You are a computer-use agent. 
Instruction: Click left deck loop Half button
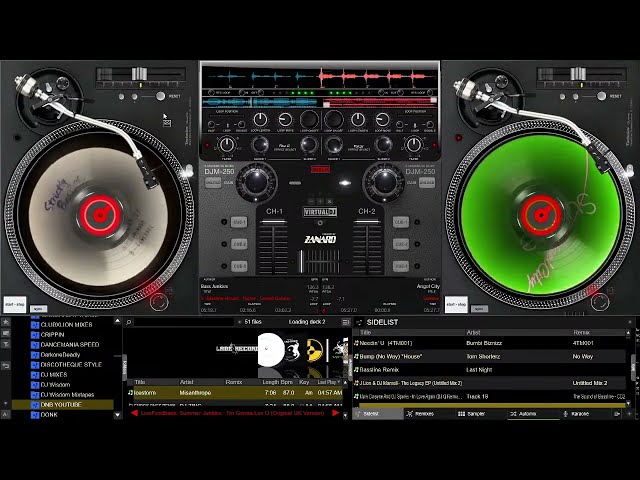tap(211, 124)
